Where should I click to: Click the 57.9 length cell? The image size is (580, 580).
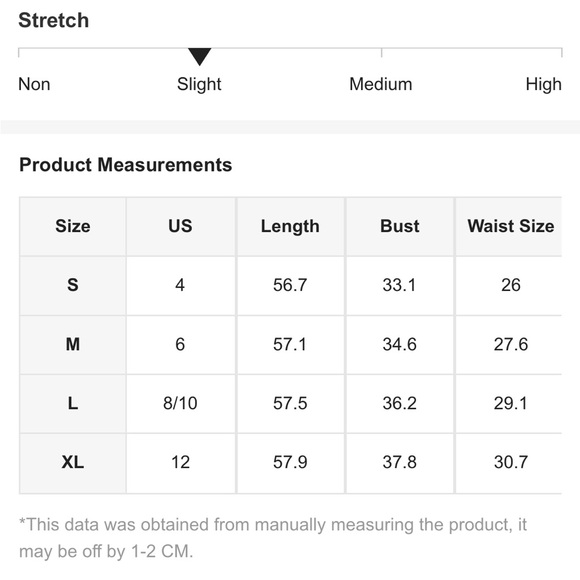(290, 463)
